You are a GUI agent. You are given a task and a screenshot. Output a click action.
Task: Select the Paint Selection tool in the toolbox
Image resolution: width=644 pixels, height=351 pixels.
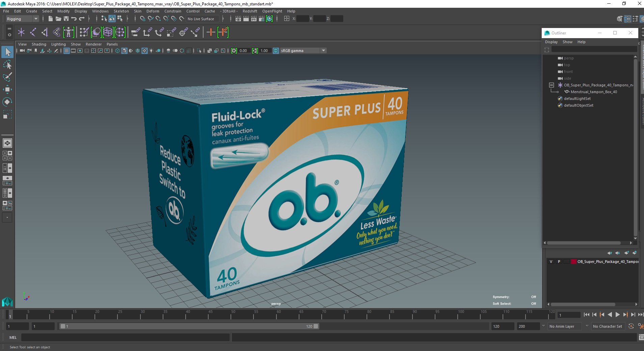pyautogui.click(x=7, y=77)
